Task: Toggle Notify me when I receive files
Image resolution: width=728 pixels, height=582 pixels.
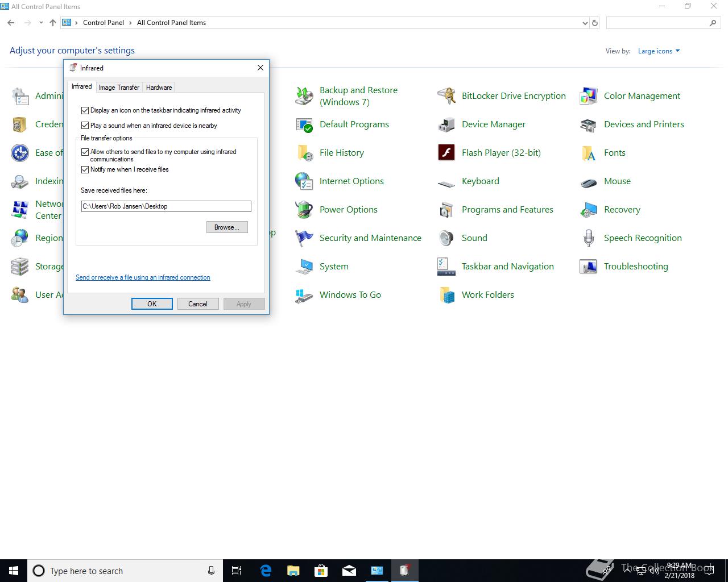Action: pyautogui.click(x=85, y=169)
